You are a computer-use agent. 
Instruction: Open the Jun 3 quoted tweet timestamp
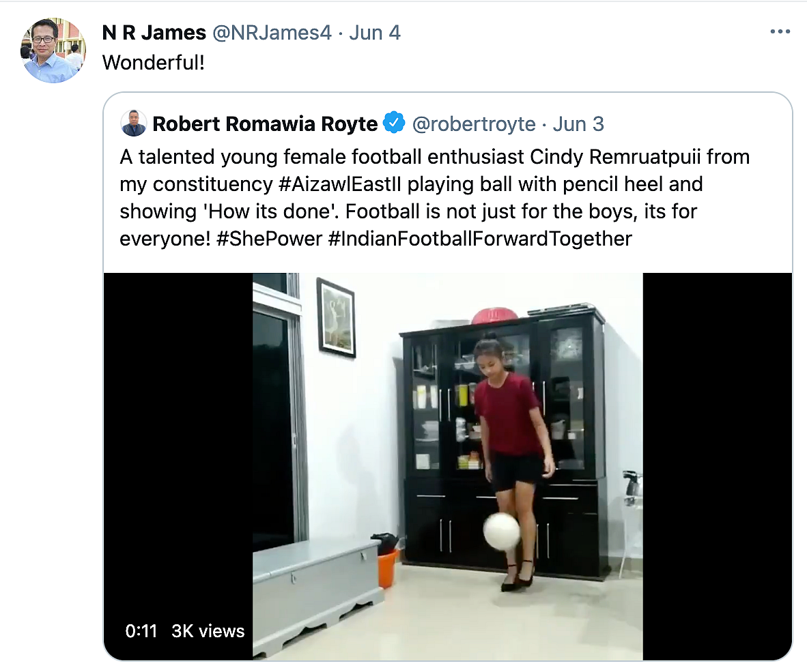578,124
